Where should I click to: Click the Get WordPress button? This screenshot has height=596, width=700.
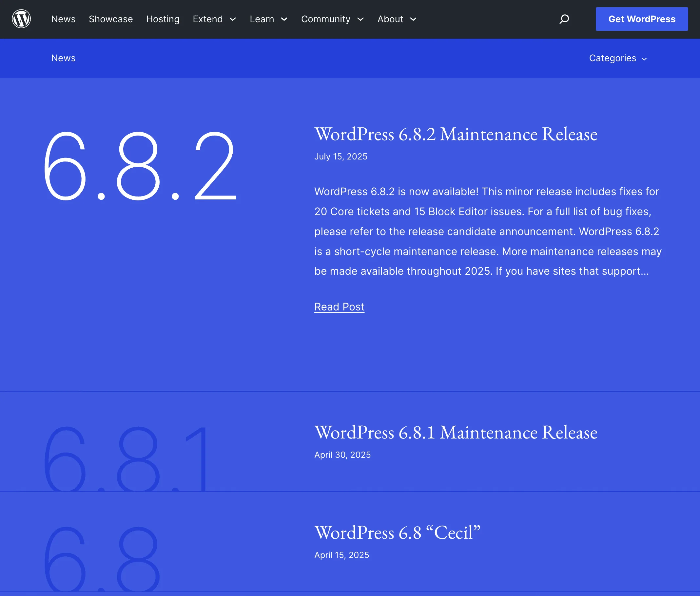point(642,19)
